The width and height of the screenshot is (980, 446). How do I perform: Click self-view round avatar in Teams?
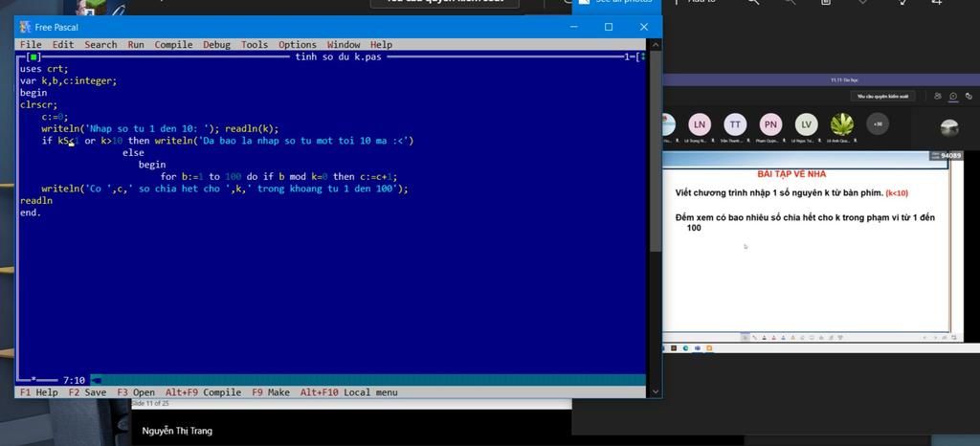949,127
